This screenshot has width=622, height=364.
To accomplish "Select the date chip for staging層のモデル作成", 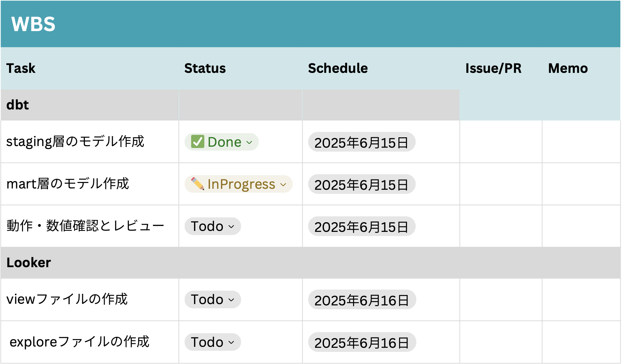I will point(362,142).
